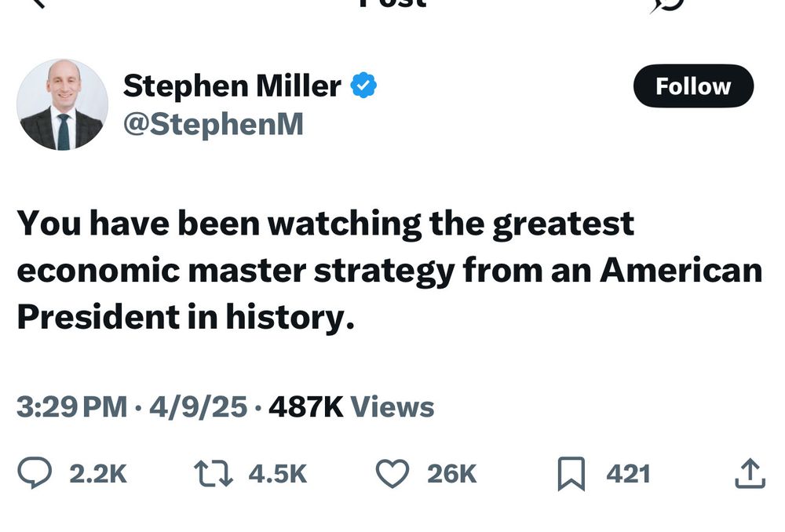The width and height of the screenshot is (785, 532).
Task: View the 26K likes count
Action: (x=451, y=474)
